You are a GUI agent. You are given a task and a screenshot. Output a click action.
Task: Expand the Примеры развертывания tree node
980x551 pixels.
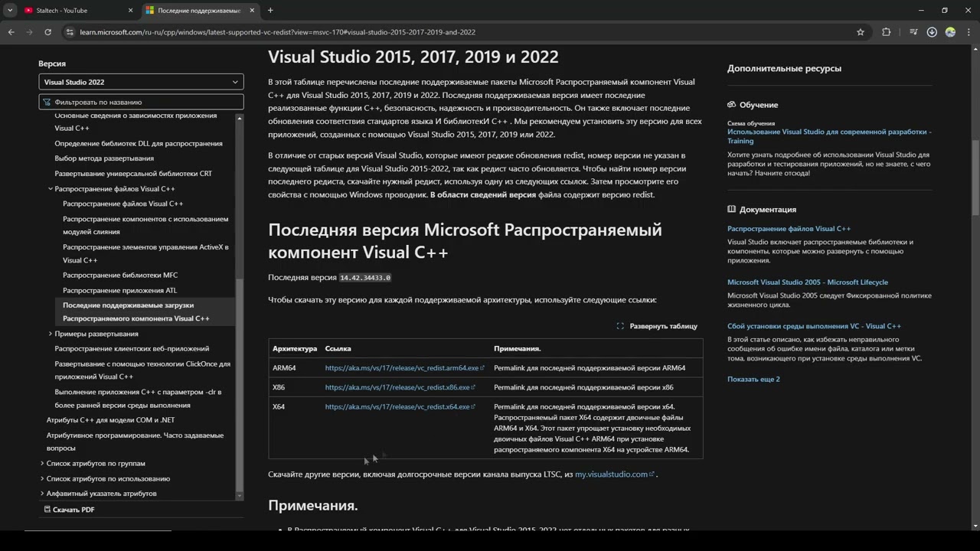pos(51,334)
